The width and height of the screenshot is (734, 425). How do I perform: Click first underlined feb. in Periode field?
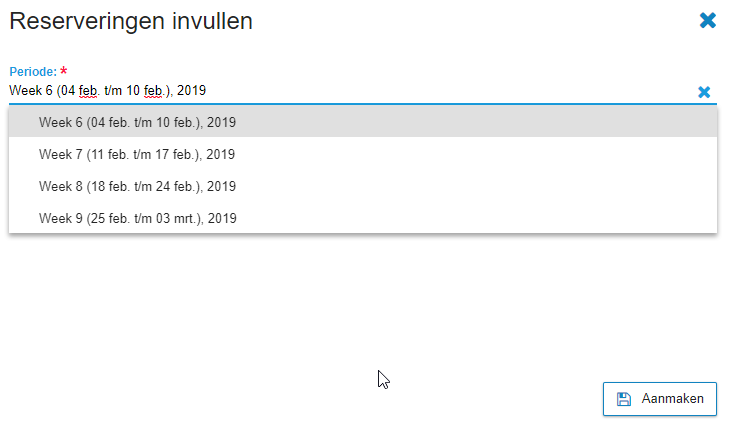pyautogui.click(x=88, y=90)
